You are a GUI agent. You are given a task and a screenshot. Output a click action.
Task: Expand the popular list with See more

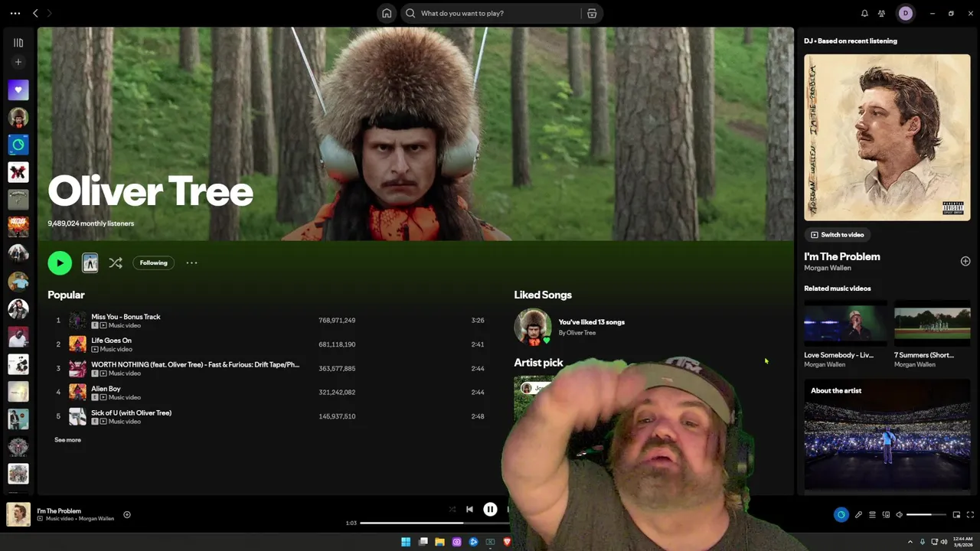[67, 440]
